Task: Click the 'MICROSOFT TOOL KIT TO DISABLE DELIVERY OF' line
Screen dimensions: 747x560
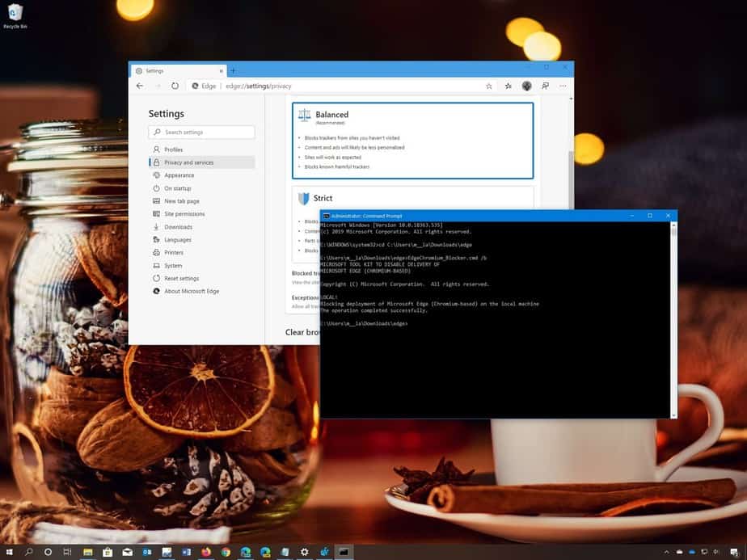Action: 380,264
